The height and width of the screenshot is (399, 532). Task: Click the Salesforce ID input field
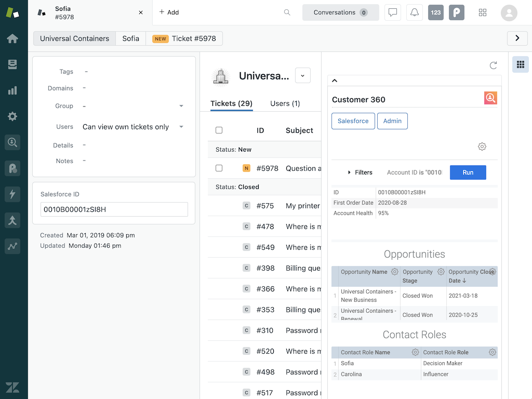tap(114, 209)
